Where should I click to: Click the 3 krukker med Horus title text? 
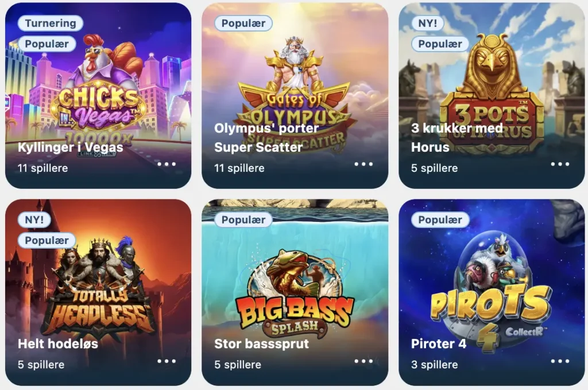[x=457, y=138]
